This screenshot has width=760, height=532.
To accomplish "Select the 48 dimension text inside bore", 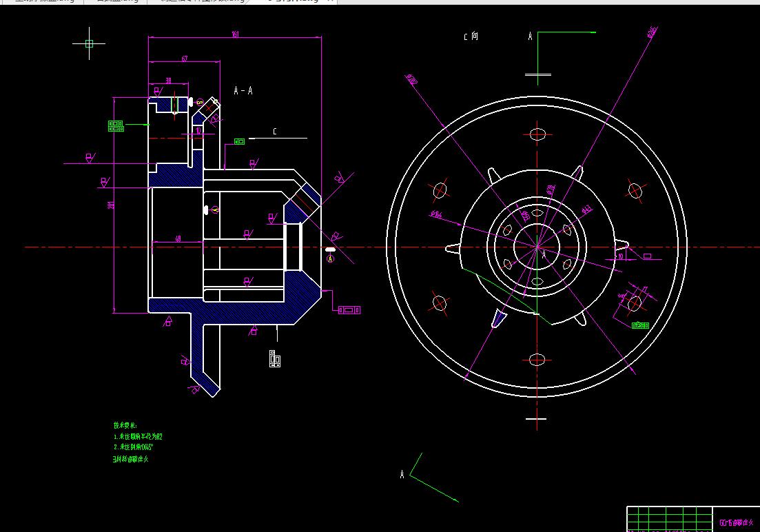I will click(178, 238).
